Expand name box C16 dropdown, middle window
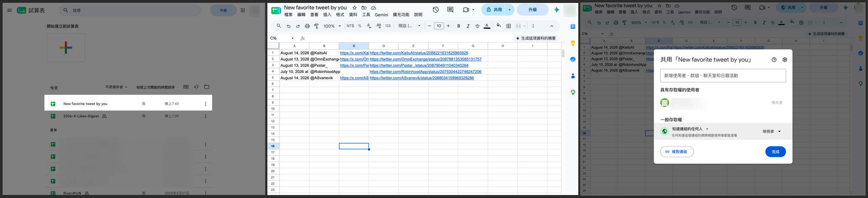 tap(293, 38)
